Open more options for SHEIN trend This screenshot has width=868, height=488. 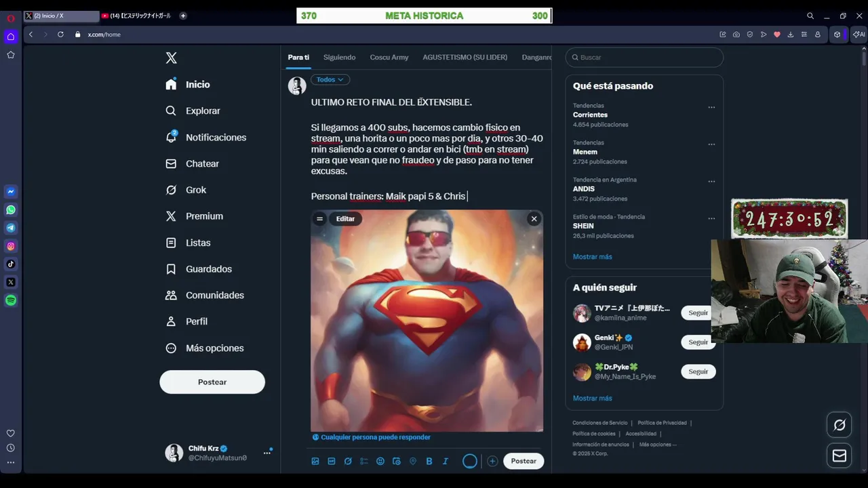tap(711, 219)
